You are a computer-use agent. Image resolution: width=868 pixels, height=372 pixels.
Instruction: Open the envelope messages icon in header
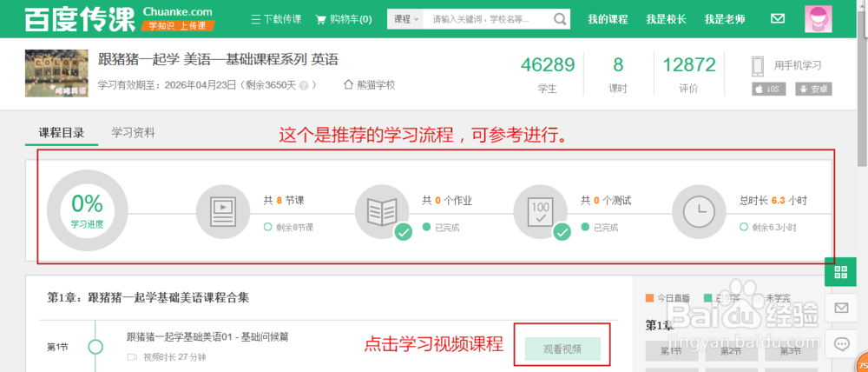click(777, 19)
